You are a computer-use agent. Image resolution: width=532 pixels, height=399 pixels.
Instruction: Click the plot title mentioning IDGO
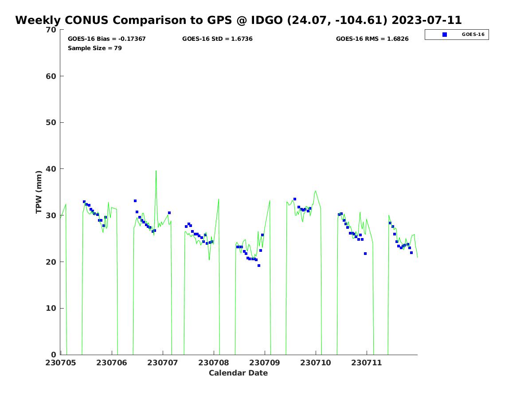click(x=239, y=20)
